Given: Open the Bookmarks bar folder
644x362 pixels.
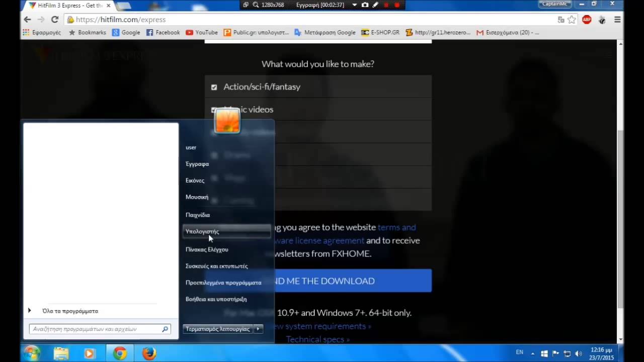Looking at the screenshot, I should tap(87, 32).
